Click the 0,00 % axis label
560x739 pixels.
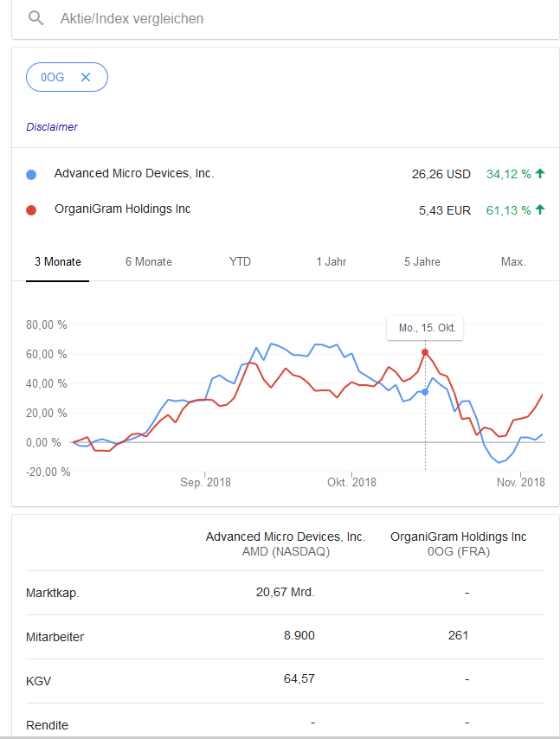43,442
